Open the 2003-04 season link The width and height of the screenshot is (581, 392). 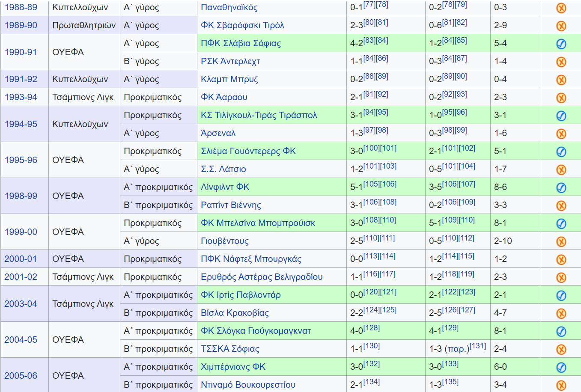(x=21, y=304)
